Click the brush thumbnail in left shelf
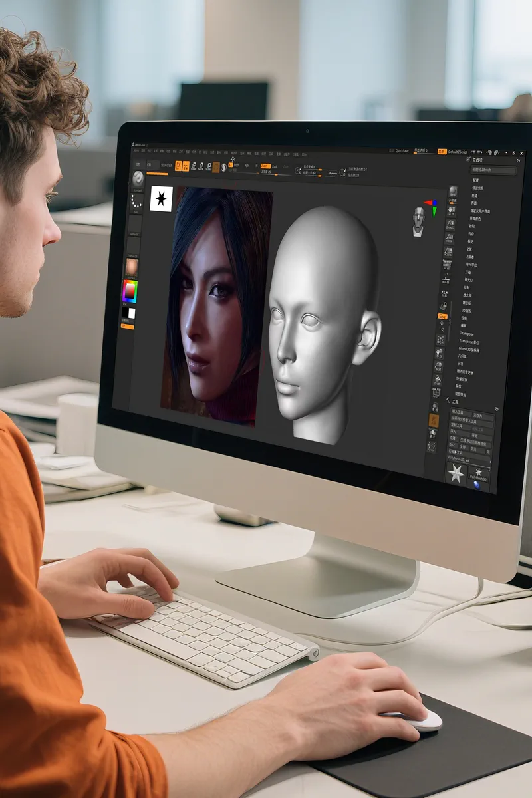This screenshot has height=798, width=532. coord(138,180)
